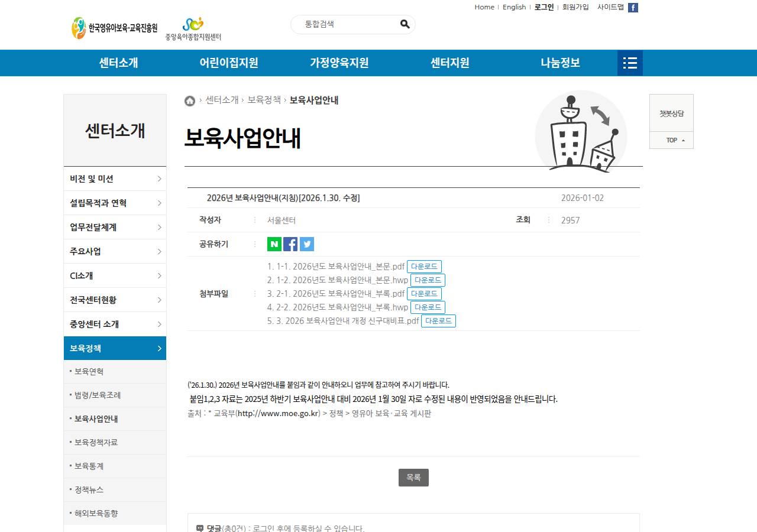This screenshot has height=532, width=757.
Task: Open 나눔정보 main menu
Action: (x=561, y=63)
